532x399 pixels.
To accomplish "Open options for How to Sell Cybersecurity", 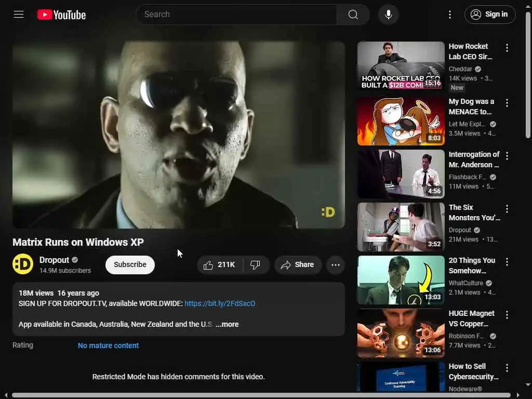I will [507, 367].
